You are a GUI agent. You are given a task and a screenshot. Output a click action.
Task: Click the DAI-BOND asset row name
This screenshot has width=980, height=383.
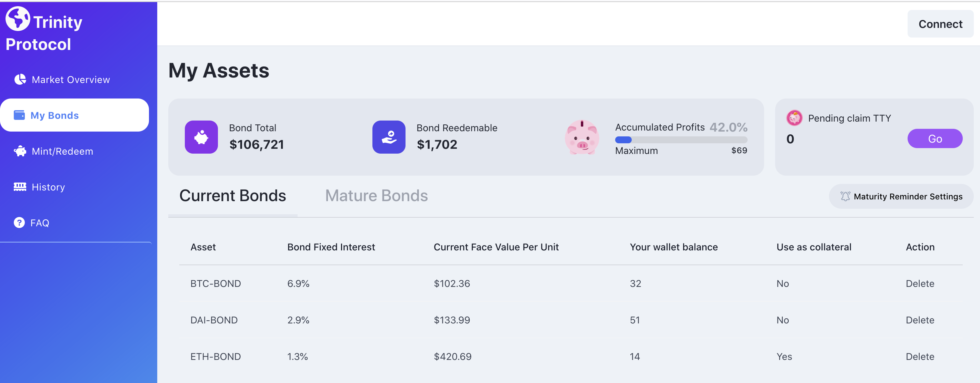[214, 320]
